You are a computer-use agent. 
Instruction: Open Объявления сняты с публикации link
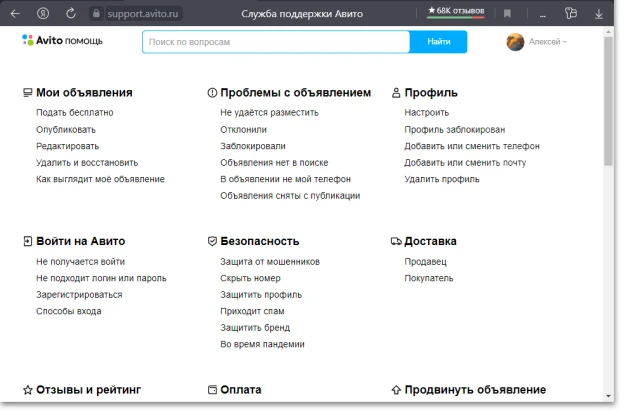pos(290,196)
